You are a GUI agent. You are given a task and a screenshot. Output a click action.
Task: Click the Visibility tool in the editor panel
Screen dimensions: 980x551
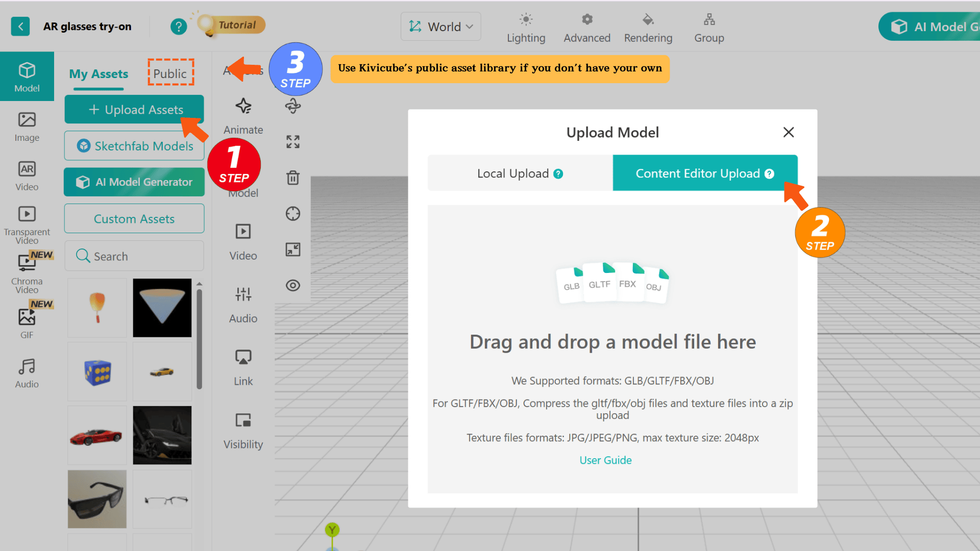point(243,429)
